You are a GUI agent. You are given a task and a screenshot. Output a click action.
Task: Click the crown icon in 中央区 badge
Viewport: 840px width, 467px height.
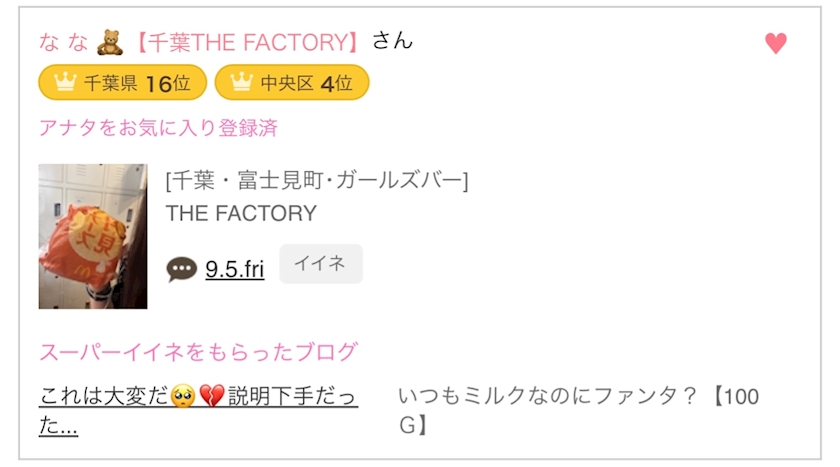point(241,83)
